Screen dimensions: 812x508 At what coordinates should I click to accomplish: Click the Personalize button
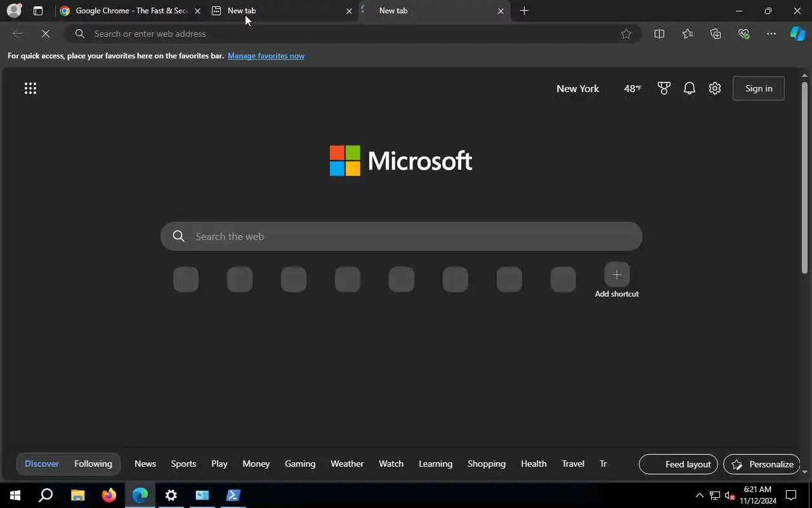[762, 464]
